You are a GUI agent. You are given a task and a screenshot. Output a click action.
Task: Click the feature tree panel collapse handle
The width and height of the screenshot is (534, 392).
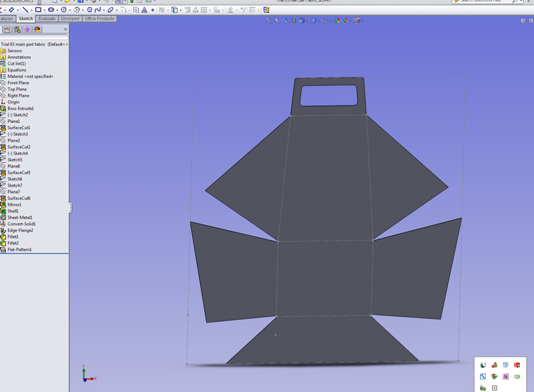(71, 208)
